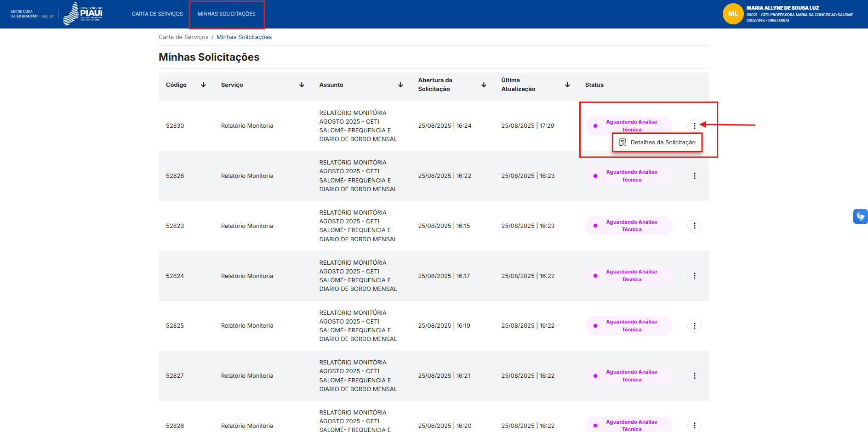This screenshot has height=432, width=868.
Task: Open three-dot menu for request 52823
Action: pyautogui.click(x=694, y=226)
